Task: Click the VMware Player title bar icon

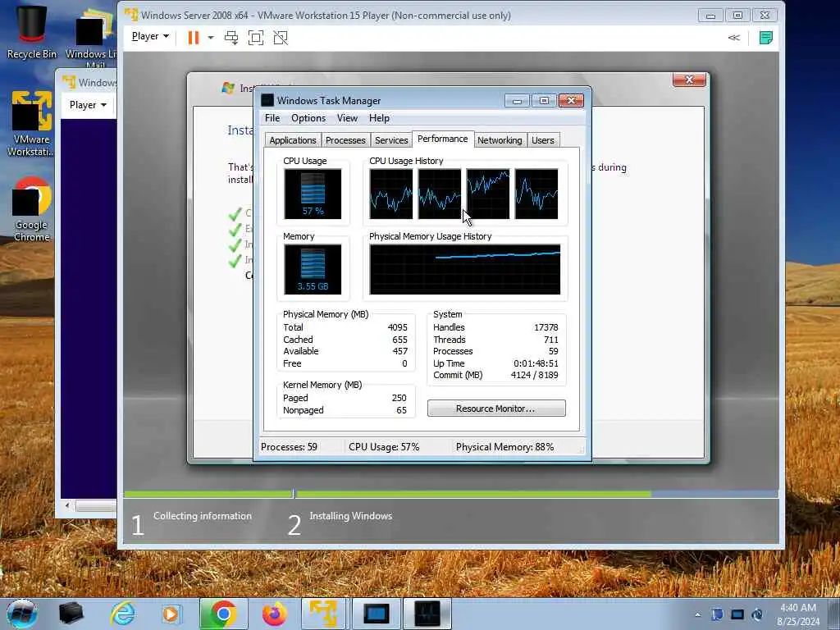Action: tap(131, 15)
